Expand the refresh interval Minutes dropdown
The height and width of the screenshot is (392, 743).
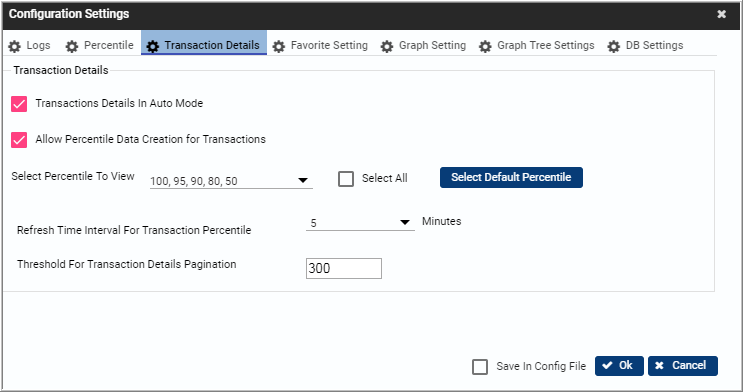360,222
